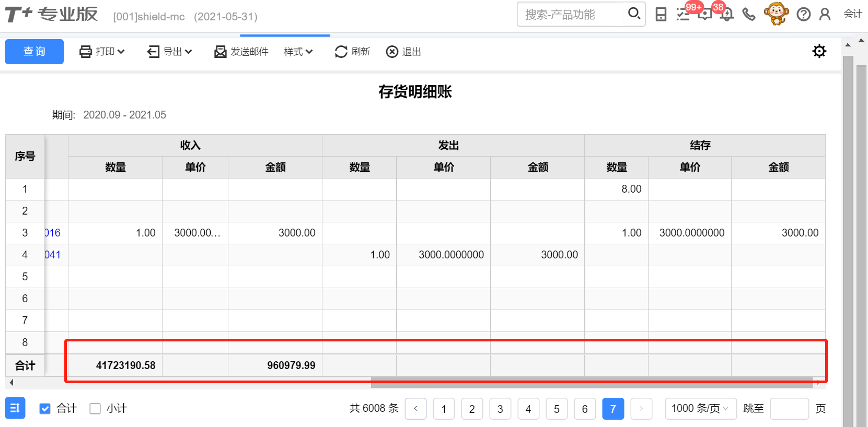Click the 会计 menu in header

click(853, 14)
